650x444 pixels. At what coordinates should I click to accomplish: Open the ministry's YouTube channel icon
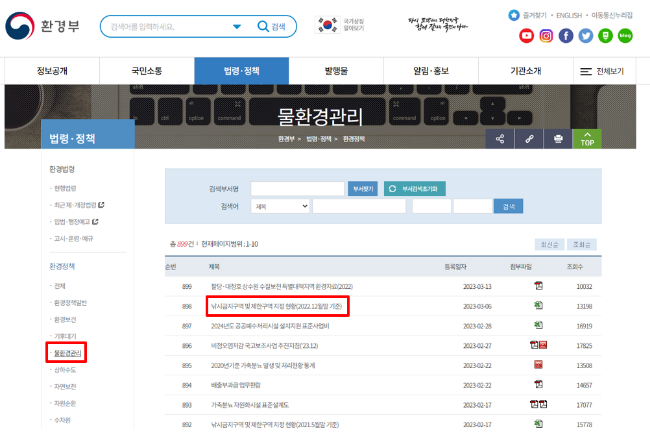(x=526, y=36)
